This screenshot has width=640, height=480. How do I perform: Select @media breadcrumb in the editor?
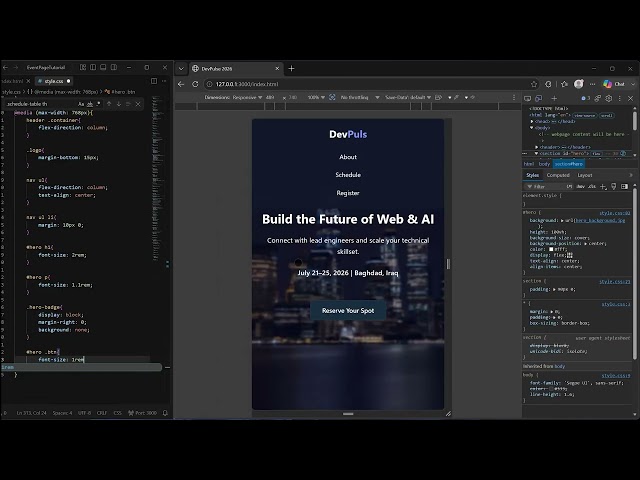pyautogui.click(x=62, y=92)
